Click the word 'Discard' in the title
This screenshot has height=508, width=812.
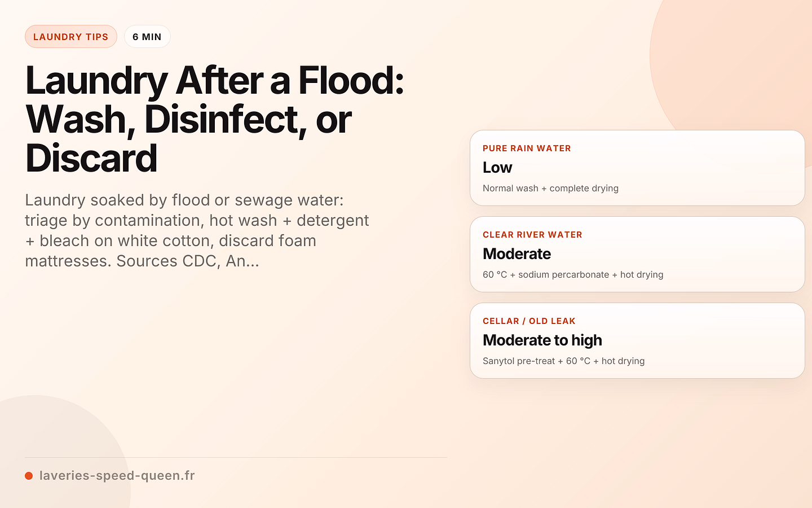pyautogui.click(x=91, y=158)
